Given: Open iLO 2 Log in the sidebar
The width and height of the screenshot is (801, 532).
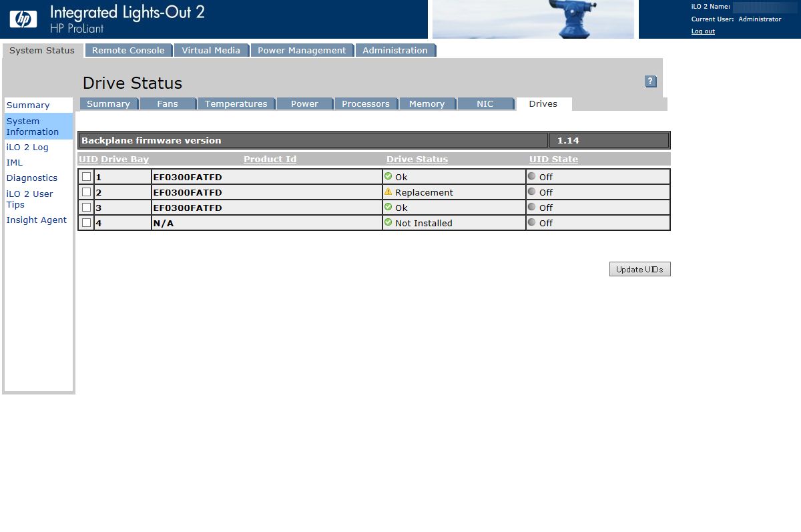Looking at the screenshot, I should pos(27,147).
